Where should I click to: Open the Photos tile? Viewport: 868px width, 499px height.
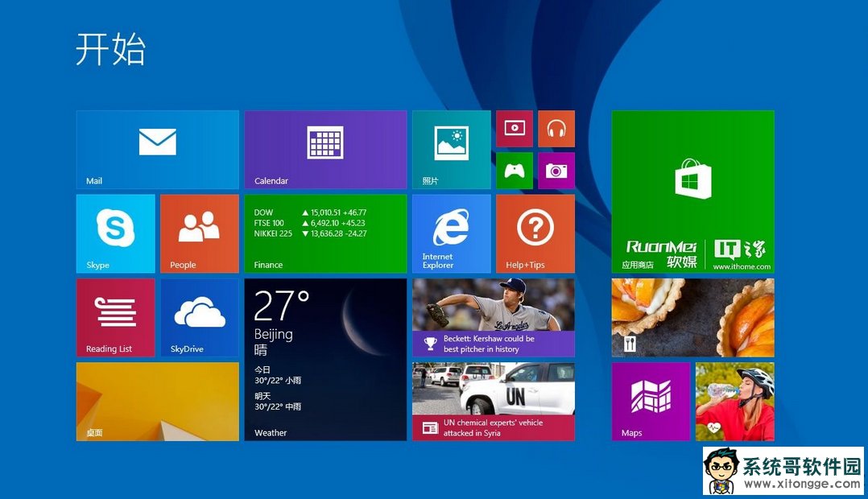point(451,150)
